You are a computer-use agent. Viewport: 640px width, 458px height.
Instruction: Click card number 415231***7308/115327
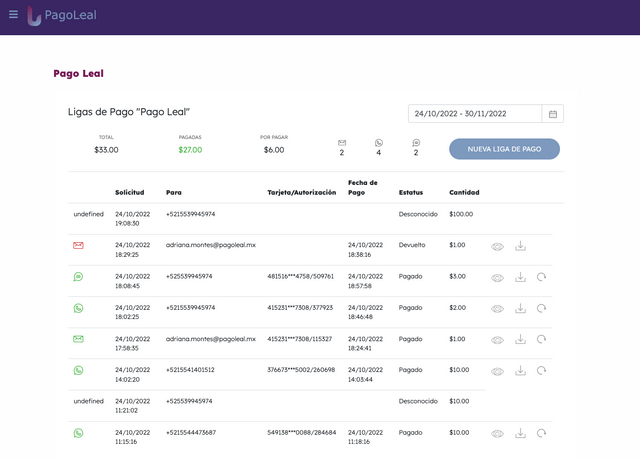coord(300,339)
